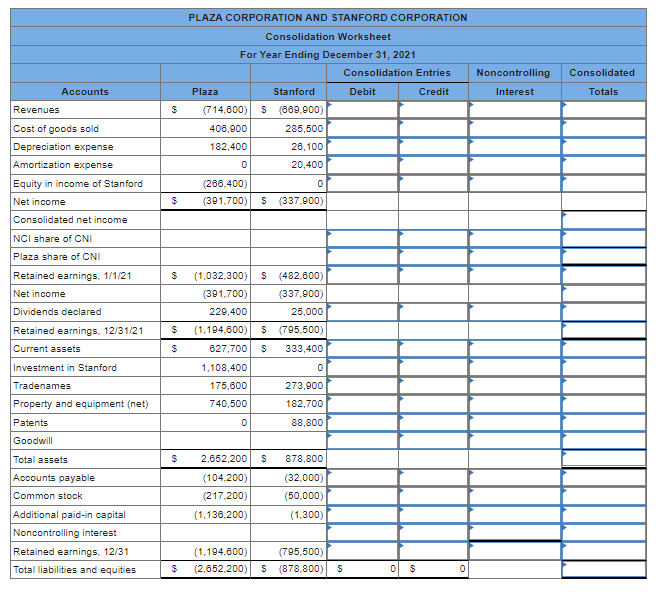Screen dimensions: 669x595
Task: Click the Consolidation Entries header
Action: pyautogui.click(x=397, y=73)
